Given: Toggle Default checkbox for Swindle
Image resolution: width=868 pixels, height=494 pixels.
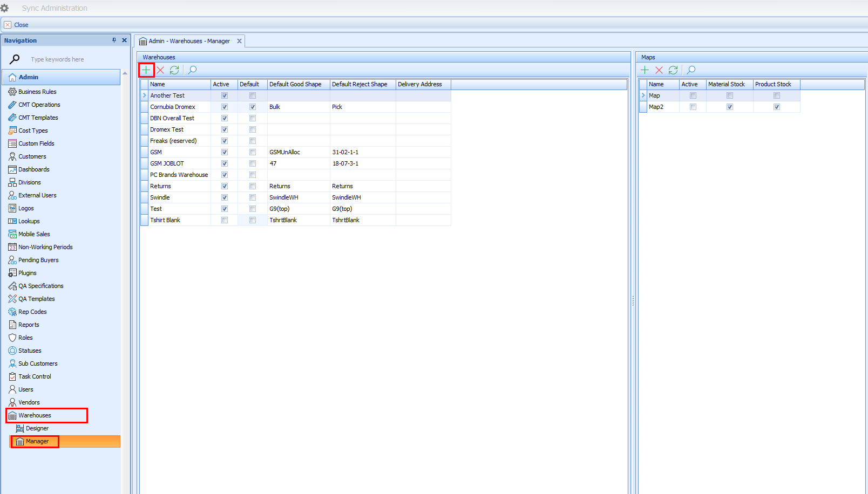Looking at the screenshot, I should point(253,197).
